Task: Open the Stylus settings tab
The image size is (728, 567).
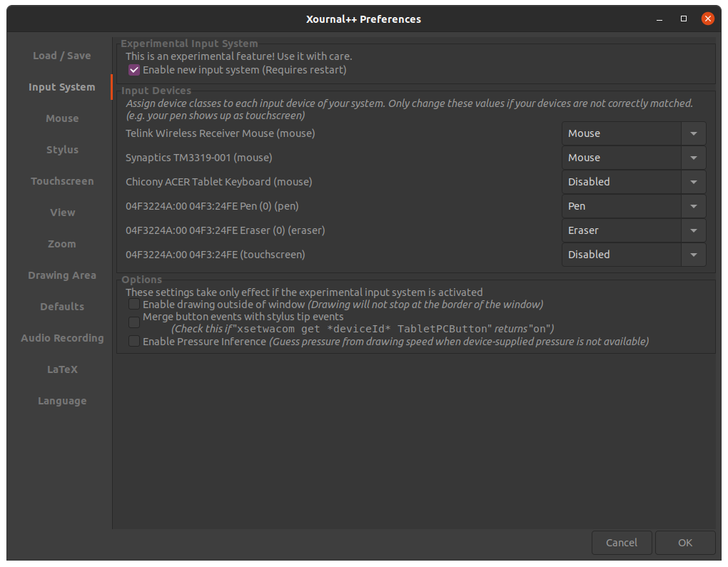Action: tap(62, 150)
